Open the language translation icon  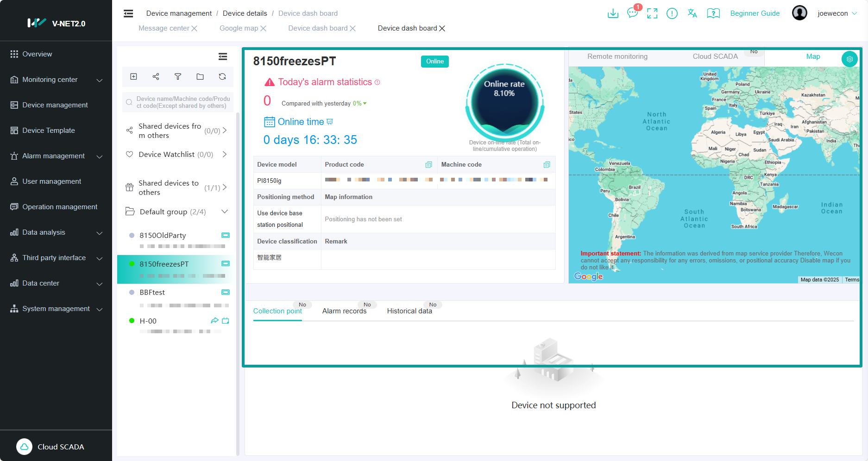coord(692,13)
